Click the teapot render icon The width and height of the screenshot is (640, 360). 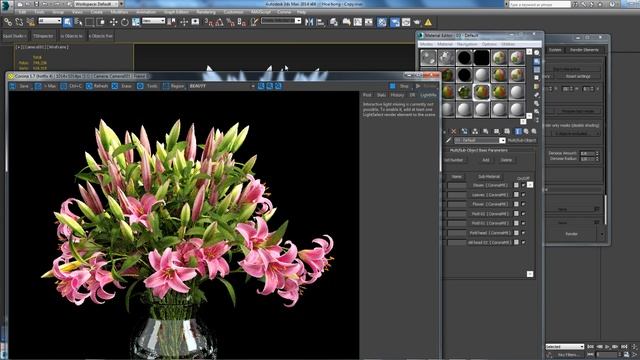tap(417, 22)
